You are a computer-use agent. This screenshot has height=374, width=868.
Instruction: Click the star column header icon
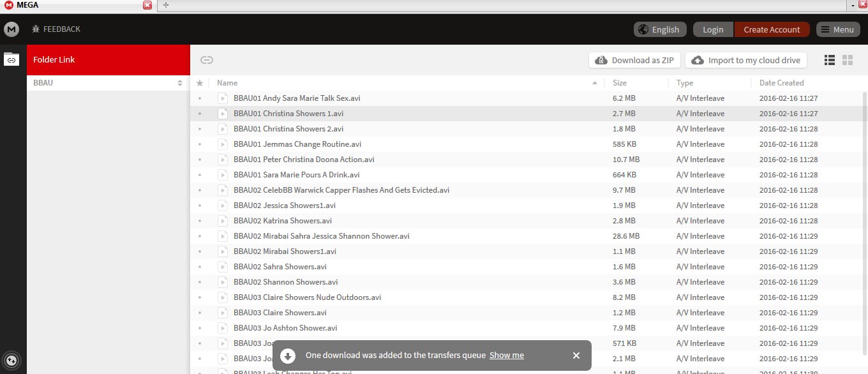(200, 83)
